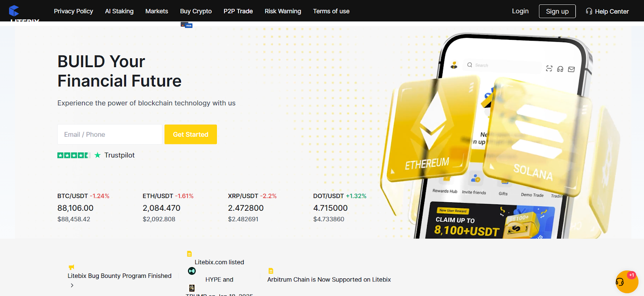Click the XRP price 2.472800
Screen dimensions: 644x296
[x=246, y=208]
